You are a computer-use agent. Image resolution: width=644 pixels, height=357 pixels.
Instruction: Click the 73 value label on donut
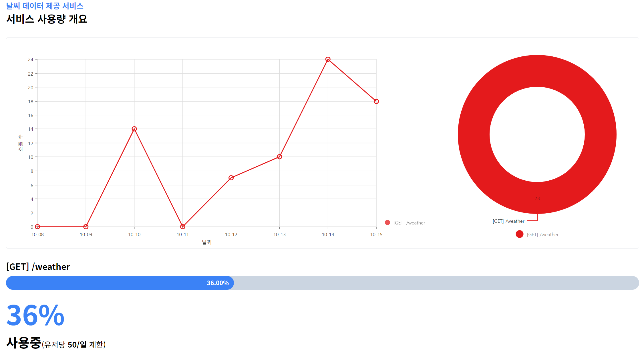pyautogui.click(x=537, y=198)
